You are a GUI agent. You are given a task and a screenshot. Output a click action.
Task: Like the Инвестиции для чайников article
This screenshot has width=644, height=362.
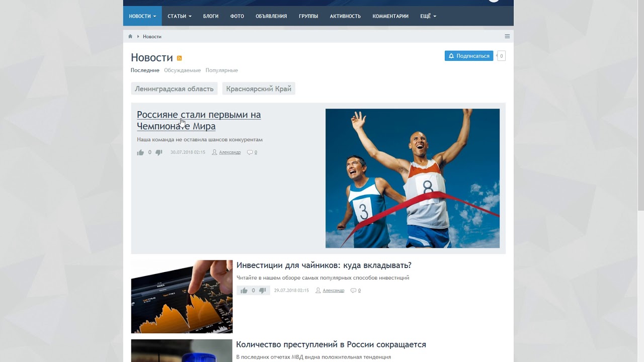[x=244, y=291]
